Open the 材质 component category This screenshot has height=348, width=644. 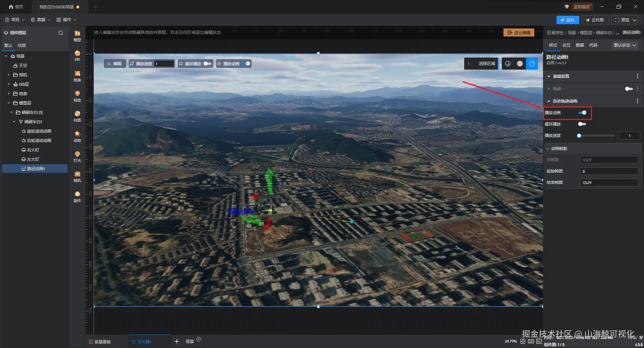click(x=77, y=116)
